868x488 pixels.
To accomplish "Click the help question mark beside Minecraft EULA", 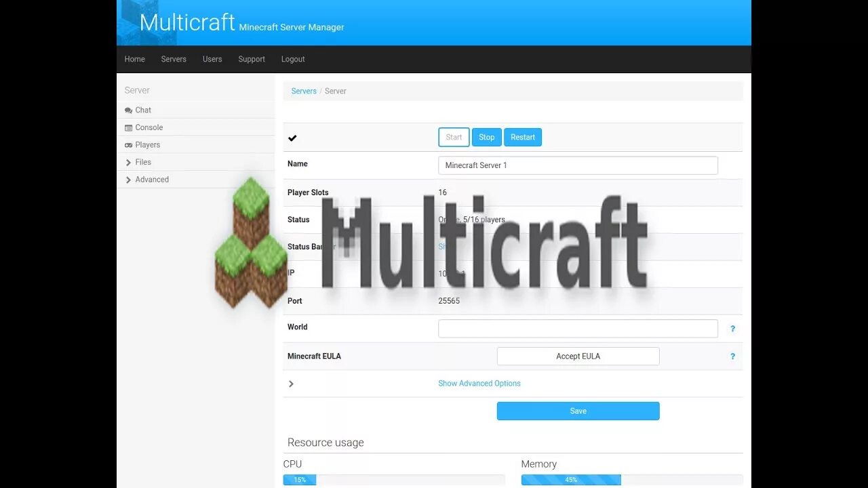I will point(732,357).
